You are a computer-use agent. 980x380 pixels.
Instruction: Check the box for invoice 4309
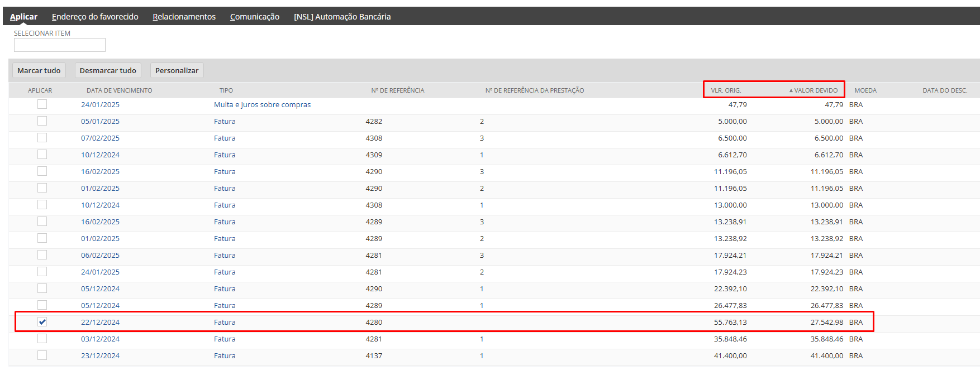42,155
